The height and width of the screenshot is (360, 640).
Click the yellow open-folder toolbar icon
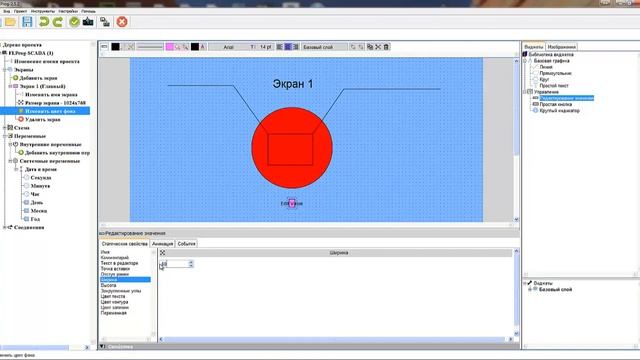pos(10,22)
